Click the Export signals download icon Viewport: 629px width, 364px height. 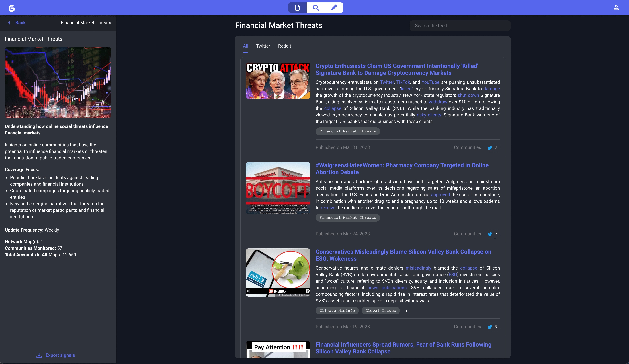click(39, 355)
